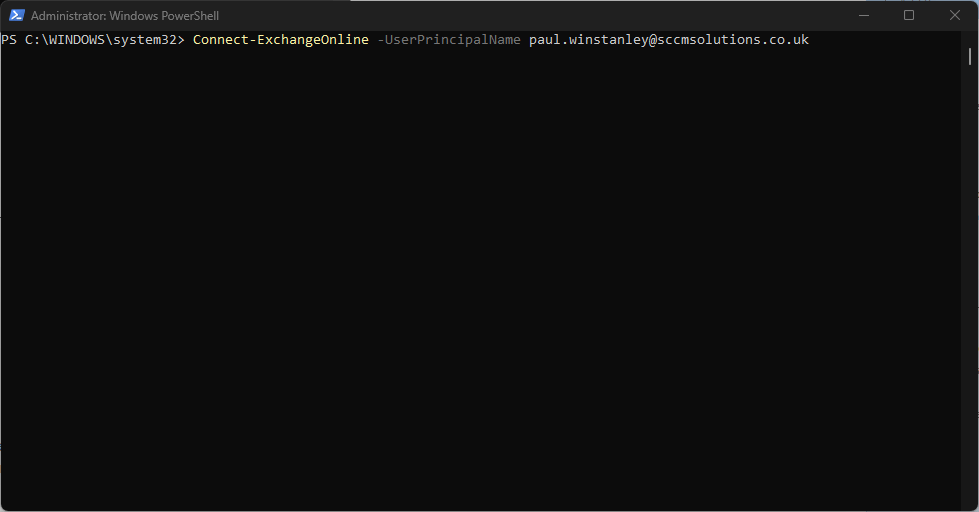Click the PowerShell icon in the title bar
This screenshot has height=512, width=979.
click(x=17, y=16)
